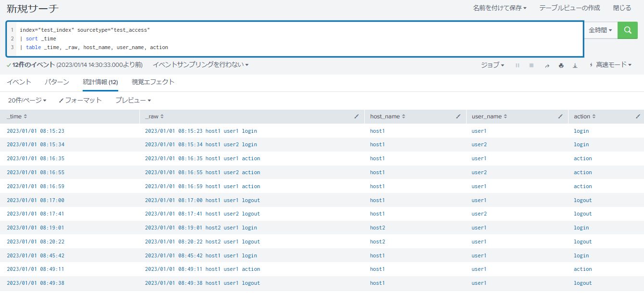The height and width of the screenshot is (293, 644).
Task: Open the ジョブ dropdown menu
Action: click(492, 65)
